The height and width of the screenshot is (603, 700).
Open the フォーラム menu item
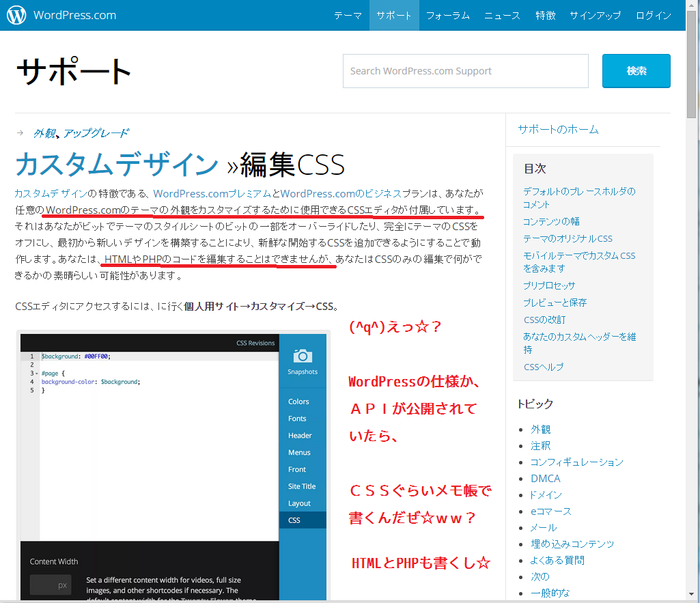448,16
